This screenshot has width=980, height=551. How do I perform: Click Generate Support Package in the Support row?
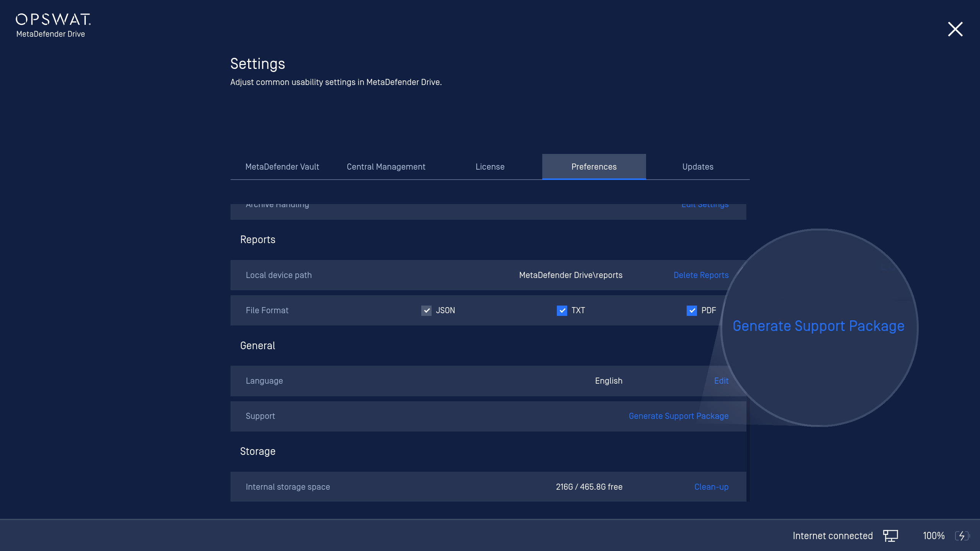[x=678, y=416]
